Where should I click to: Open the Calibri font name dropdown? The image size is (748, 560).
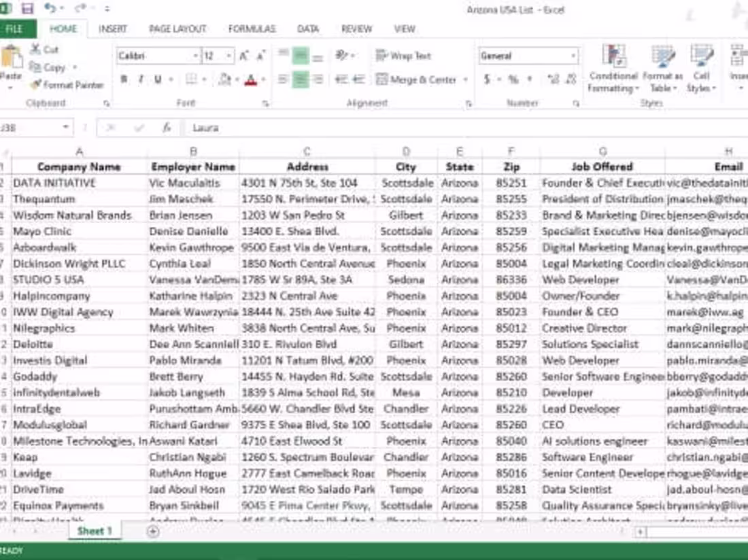pos(195,56)
